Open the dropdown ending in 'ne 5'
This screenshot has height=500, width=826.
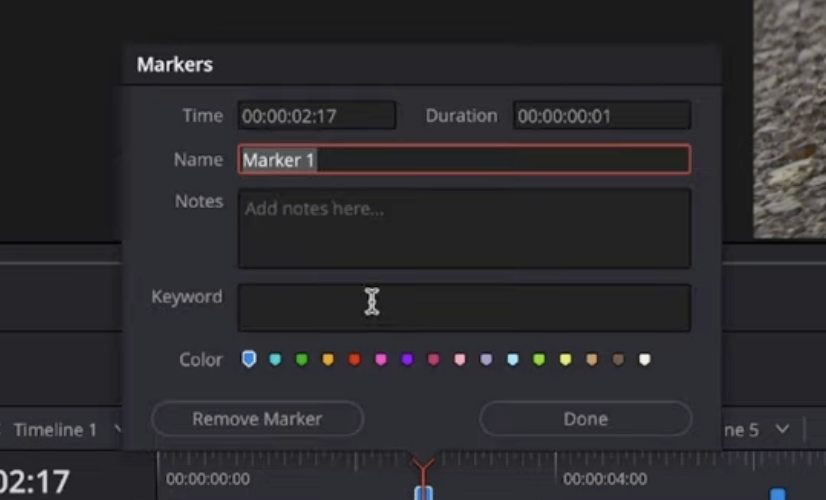757,430
